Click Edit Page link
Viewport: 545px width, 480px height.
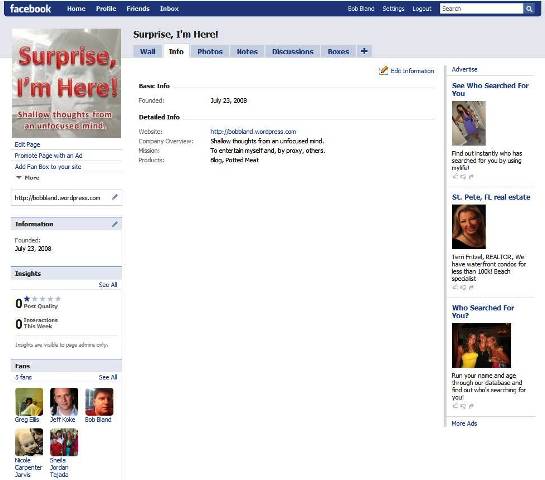[x=27, y=144]
